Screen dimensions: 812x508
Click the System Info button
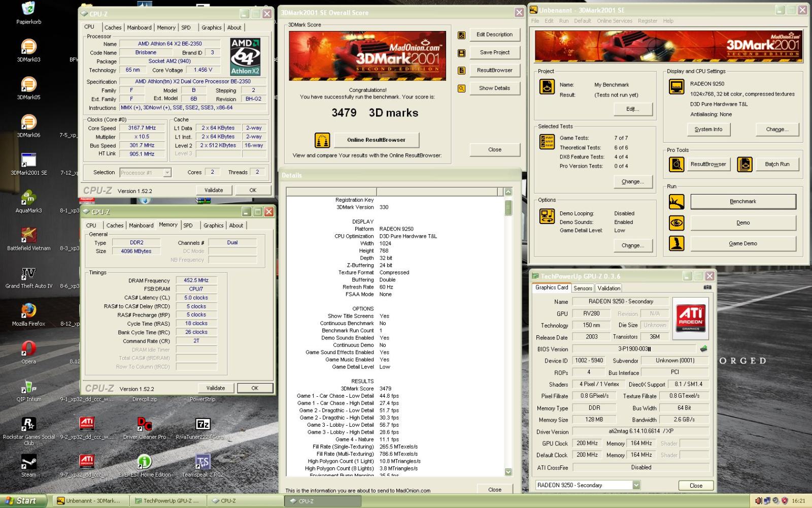click(708, 130)
